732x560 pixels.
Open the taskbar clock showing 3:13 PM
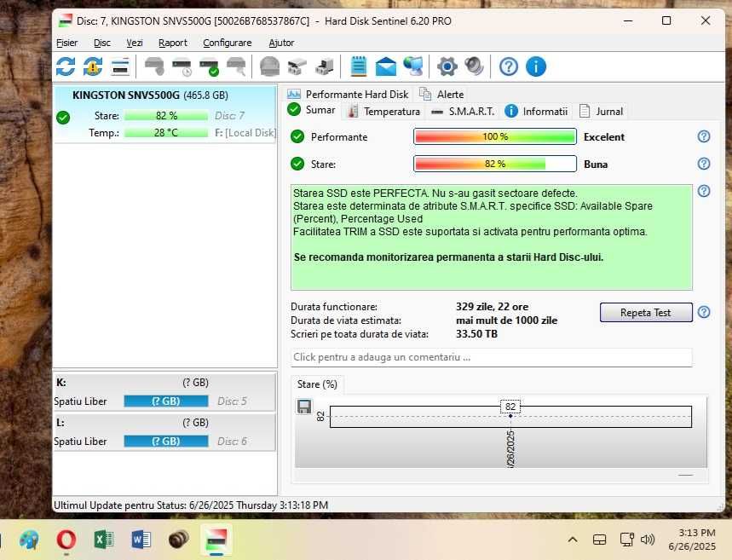pos(691,540)
